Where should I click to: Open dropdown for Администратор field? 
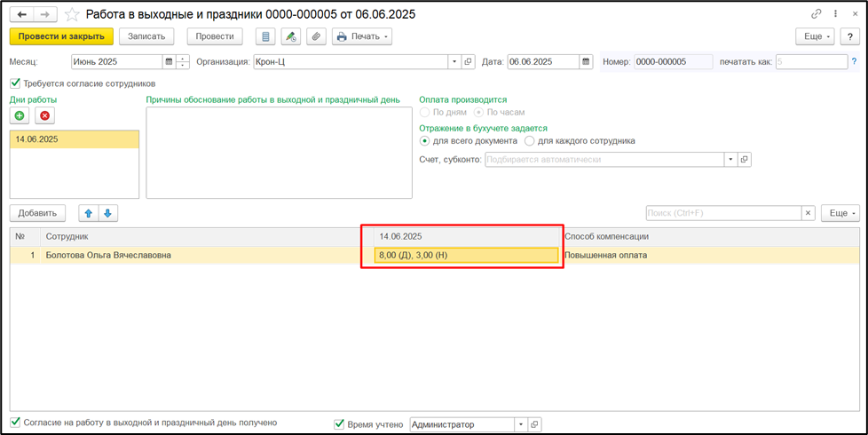(520, 424)
